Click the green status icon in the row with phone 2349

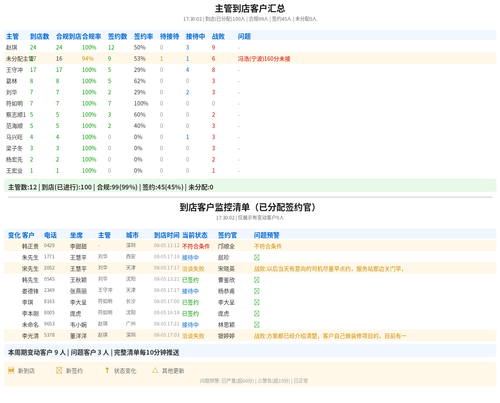coord(257,291)
